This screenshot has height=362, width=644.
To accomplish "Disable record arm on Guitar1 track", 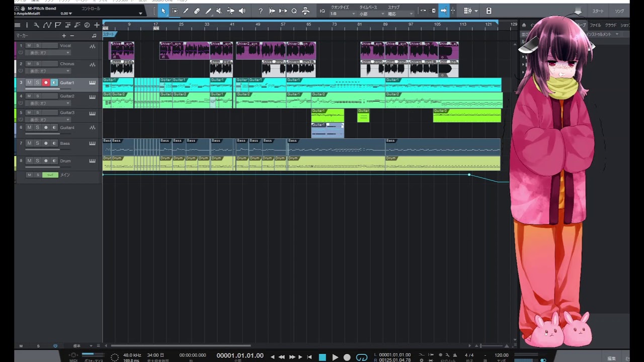I will click(46, 82).
